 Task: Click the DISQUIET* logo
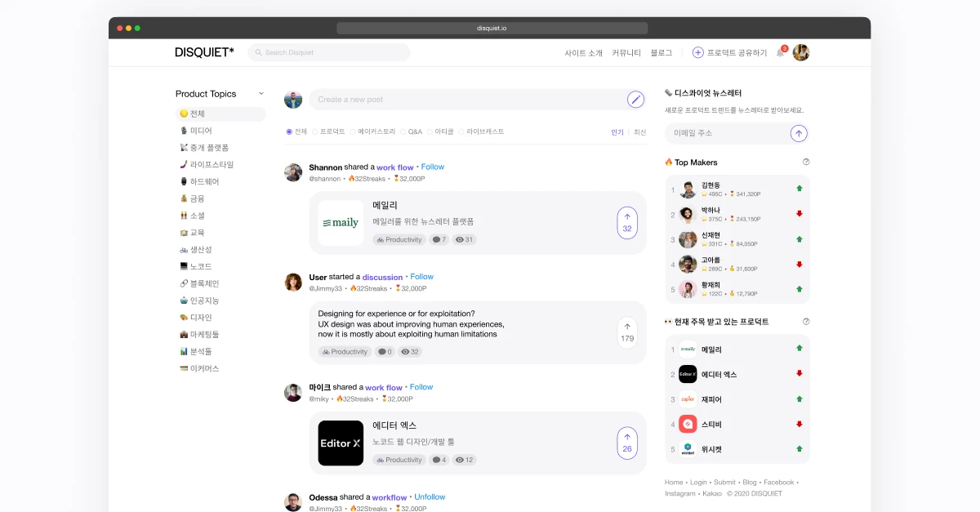(x=204, y=52)
